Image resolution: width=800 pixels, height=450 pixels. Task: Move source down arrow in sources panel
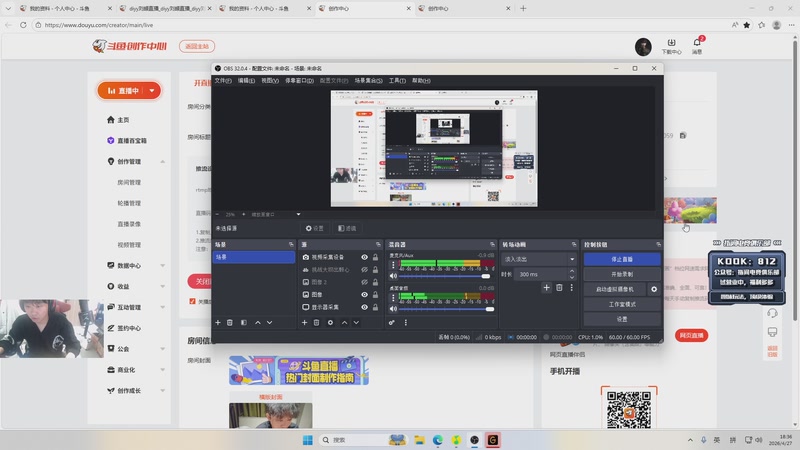click(356, 322)
